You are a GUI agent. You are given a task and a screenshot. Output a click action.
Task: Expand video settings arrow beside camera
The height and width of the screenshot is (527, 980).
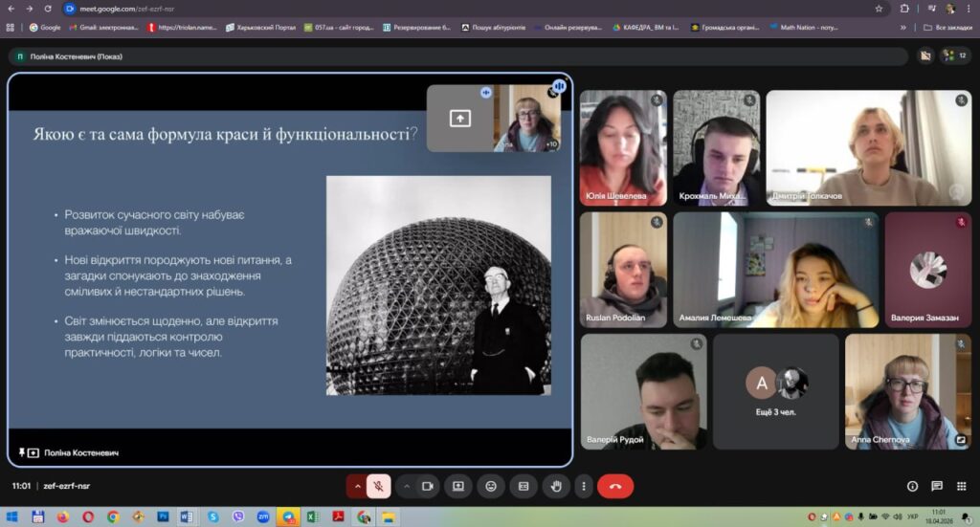[406, 486]
